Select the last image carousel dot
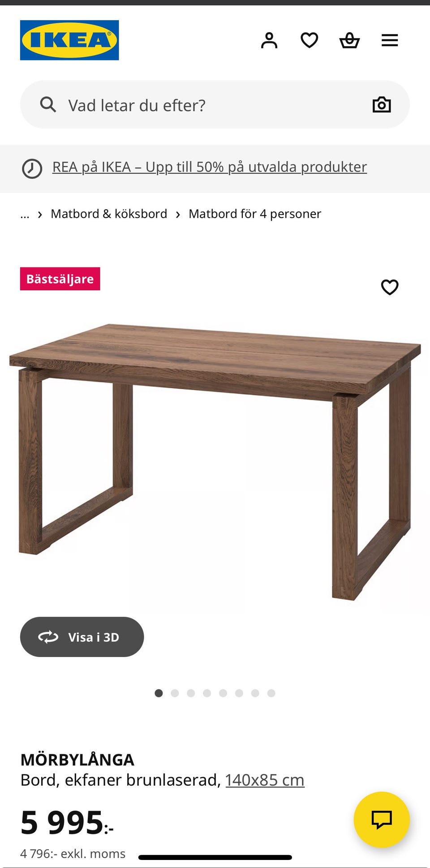This screenshot has height=868, width=430. pos(271,693)
